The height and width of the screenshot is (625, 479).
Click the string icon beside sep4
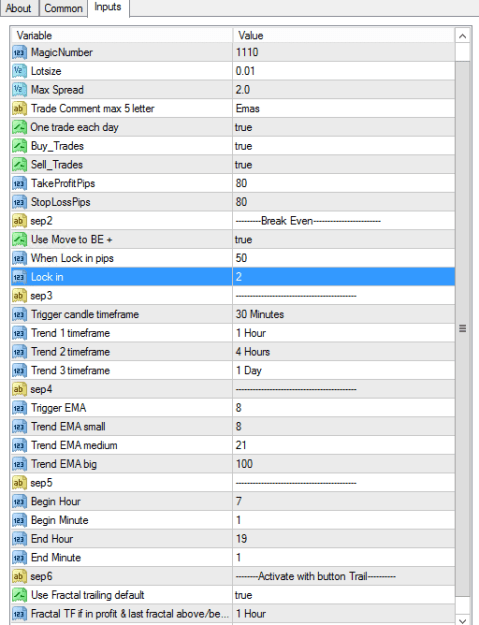point(19,389)
